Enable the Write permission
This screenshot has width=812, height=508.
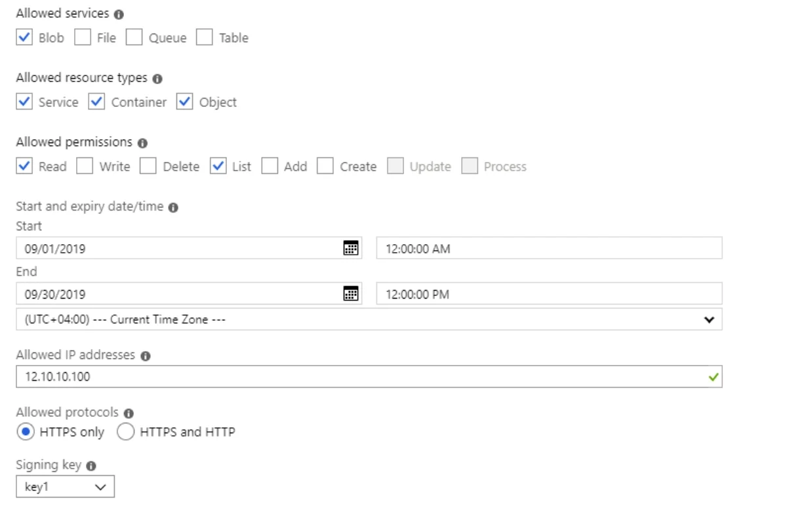tap(85, 166)
